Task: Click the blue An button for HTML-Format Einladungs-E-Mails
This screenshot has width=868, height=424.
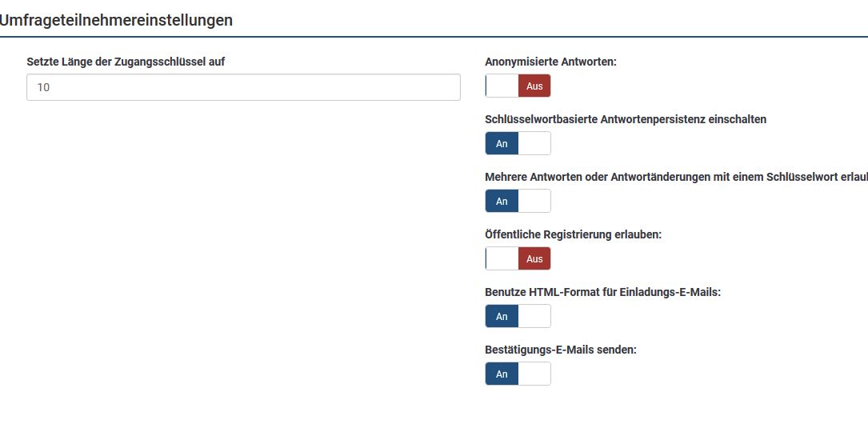Action: (502, 317)
